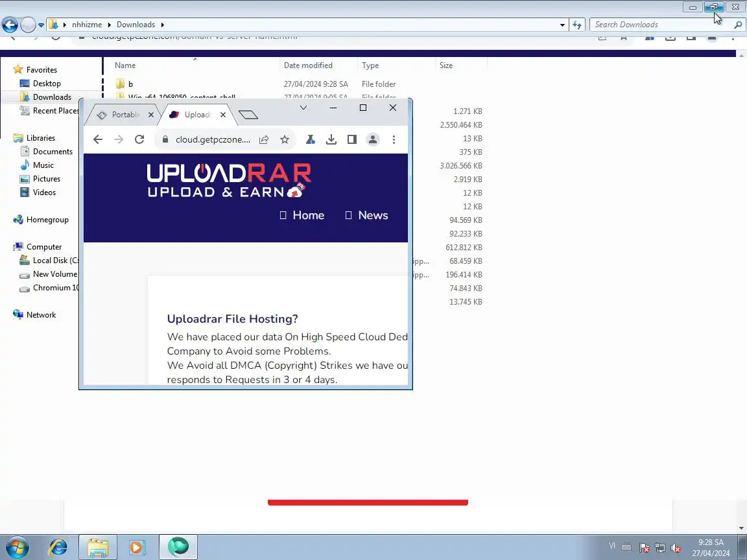Switch to Chromium taskbar button
This screenshot has height=560, width=747.
[178, 547]
